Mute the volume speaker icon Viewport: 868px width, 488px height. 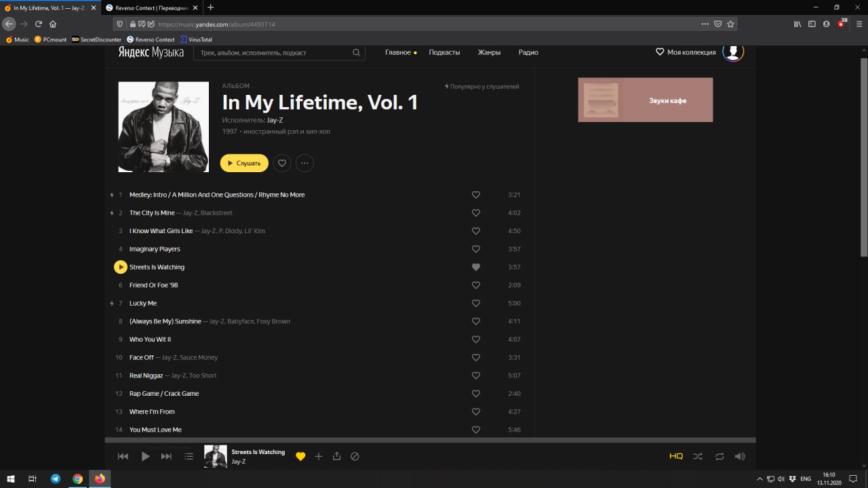point(740,456)
